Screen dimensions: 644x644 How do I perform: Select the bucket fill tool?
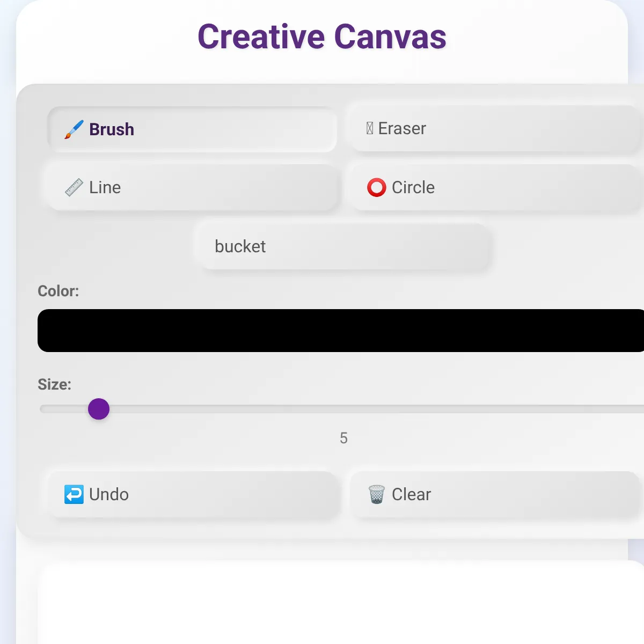(343, 246)
